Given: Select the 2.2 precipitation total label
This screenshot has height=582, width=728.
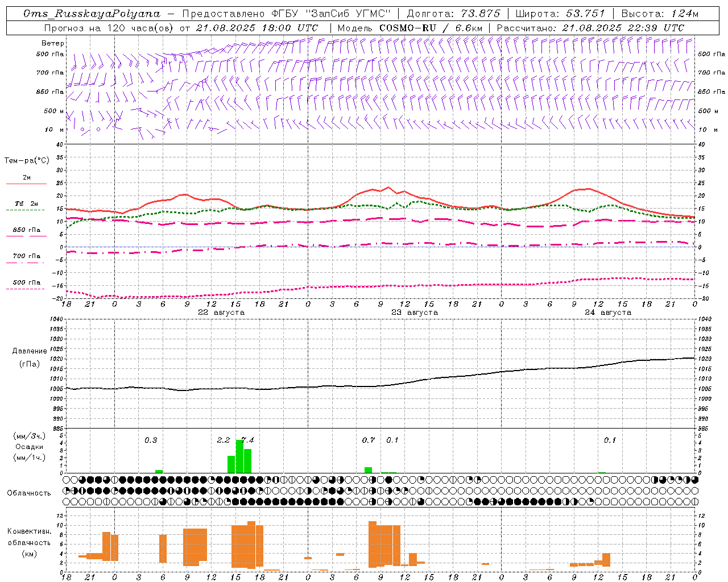Looking at the screenshot, I should pos(224,440).
